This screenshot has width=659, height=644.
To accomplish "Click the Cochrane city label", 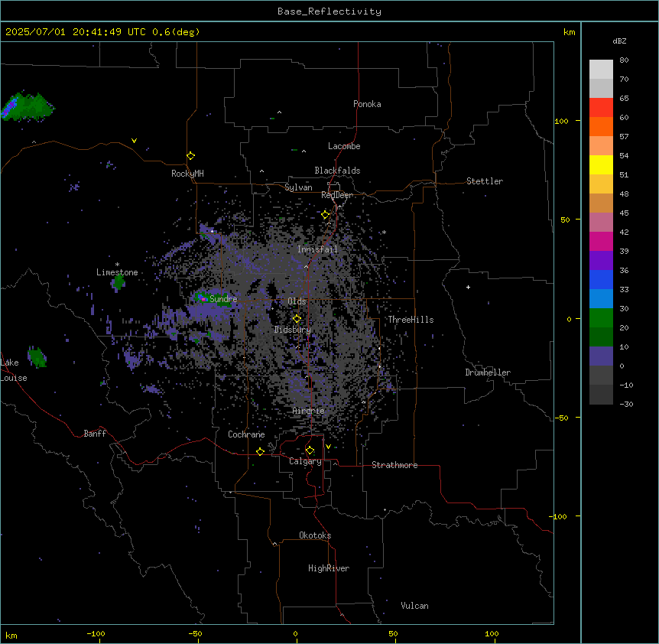I will click(246, 434).
